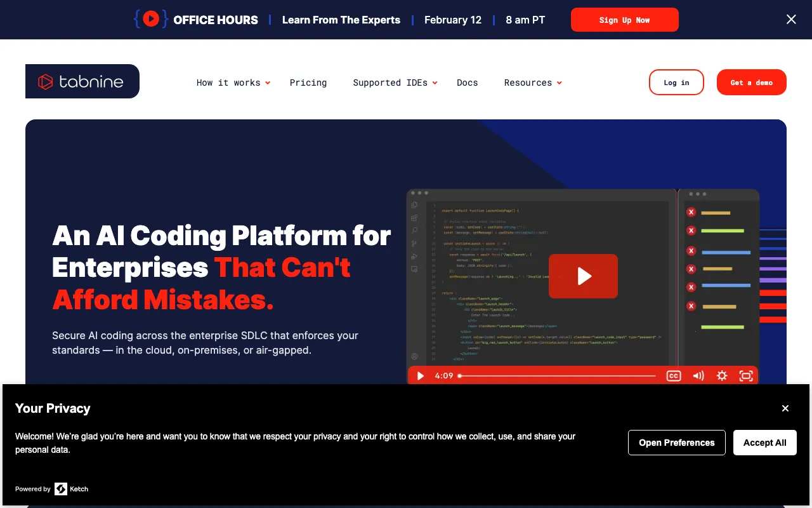Click the Learn From The Experts text
The width and height of the screenshot is (812, 508).
[341, 20]
